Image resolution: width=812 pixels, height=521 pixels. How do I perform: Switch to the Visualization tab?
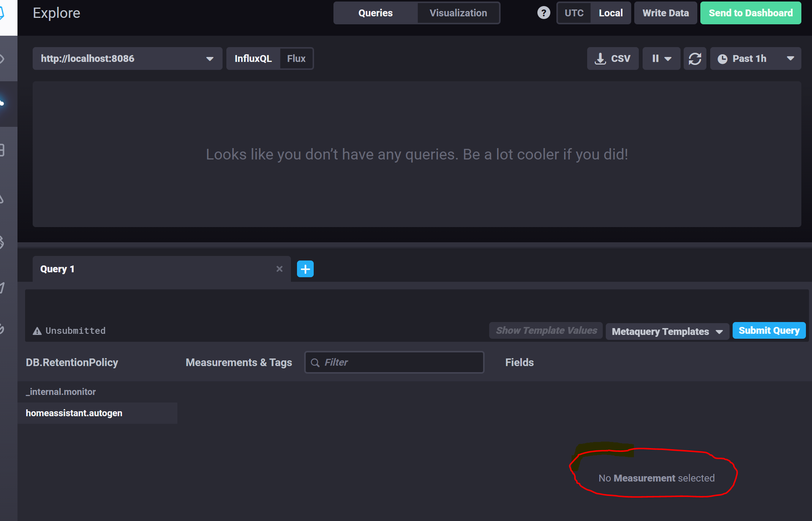[458, 13]
